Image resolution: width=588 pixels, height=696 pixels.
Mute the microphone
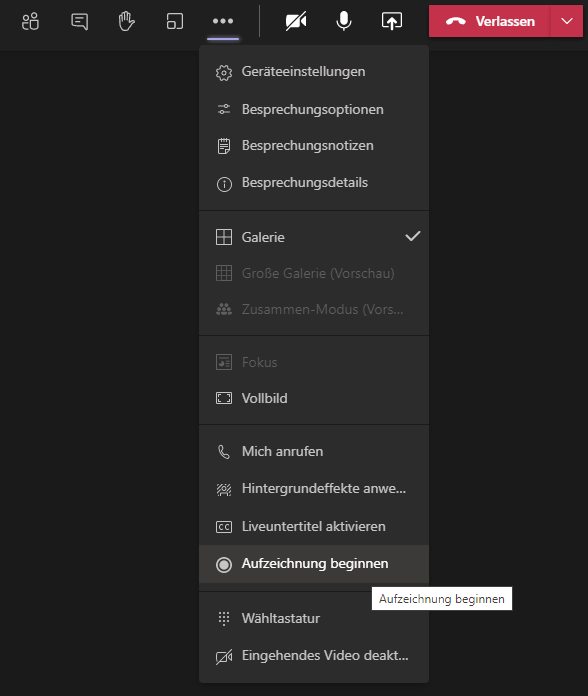pos(344,21)
